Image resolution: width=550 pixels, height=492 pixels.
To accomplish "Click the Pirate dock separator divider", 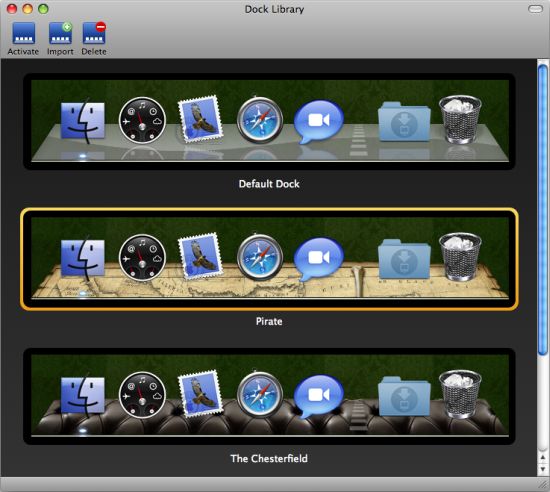I will click(x=358, y=281).
